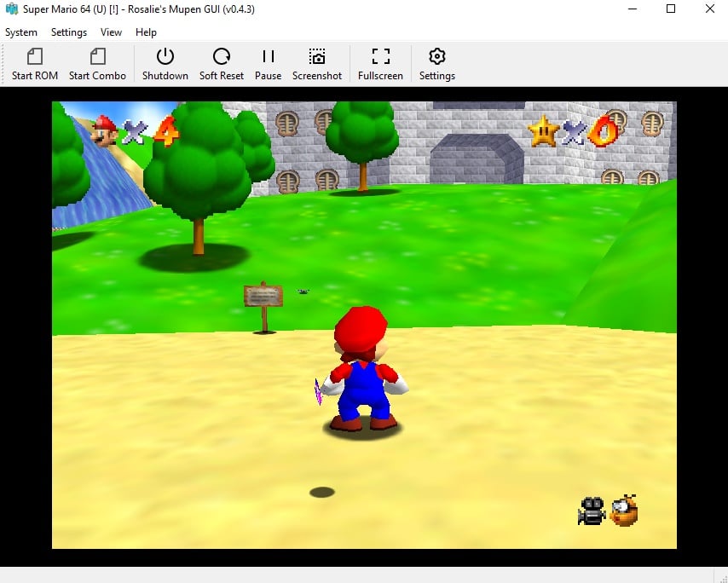The image size is (728, 583).
Task: Maximize the Mupen GUI window
Action: pos(671,9)
